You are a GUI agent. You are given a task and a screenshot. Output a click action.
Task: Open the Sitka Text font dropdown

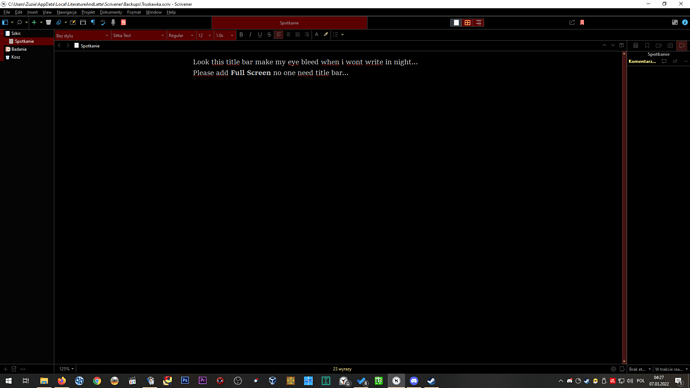pos(139,35)
